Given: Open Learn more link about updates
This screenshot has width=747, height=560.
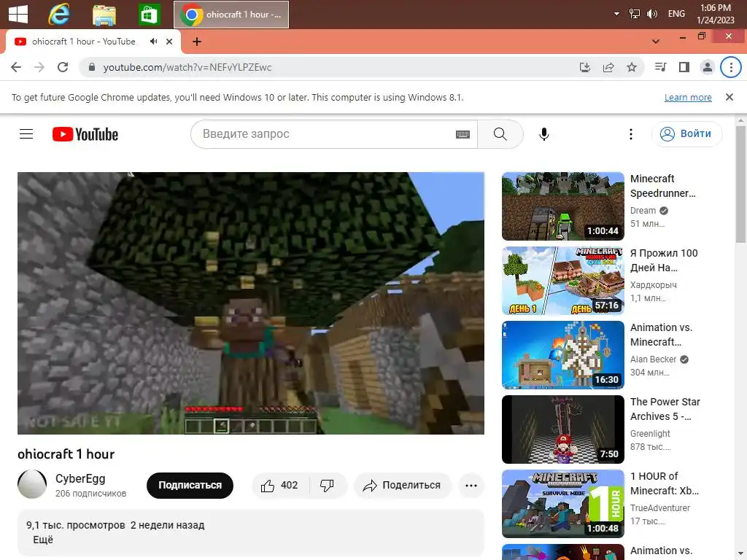Looking at the screenshot, I should (688, 97).
